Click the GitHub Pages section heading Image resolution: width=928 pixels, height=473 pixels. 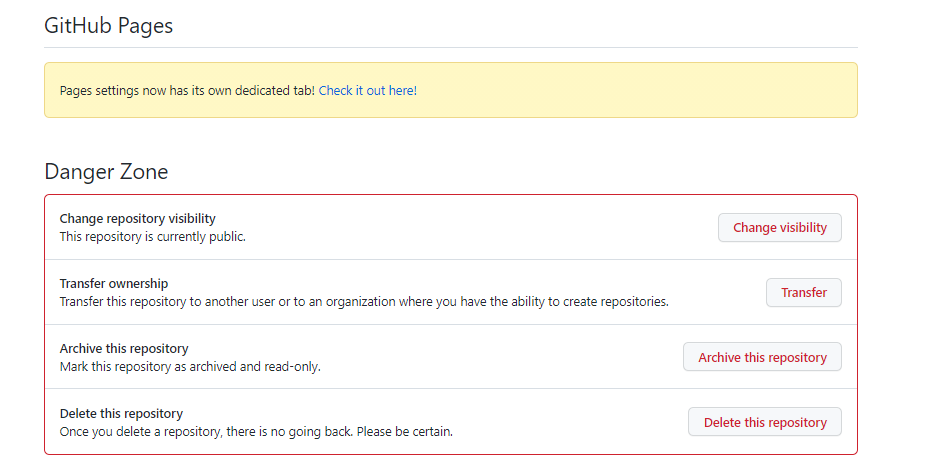coord(108,26)
